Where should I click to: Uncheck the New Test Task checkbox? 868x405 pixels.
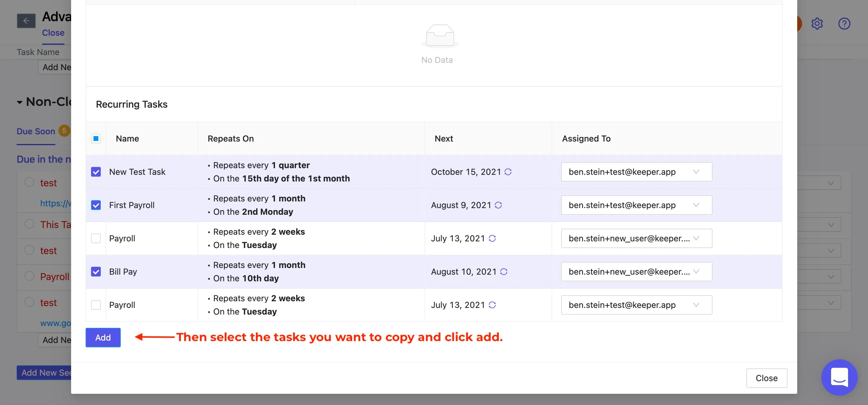point(96,172)
